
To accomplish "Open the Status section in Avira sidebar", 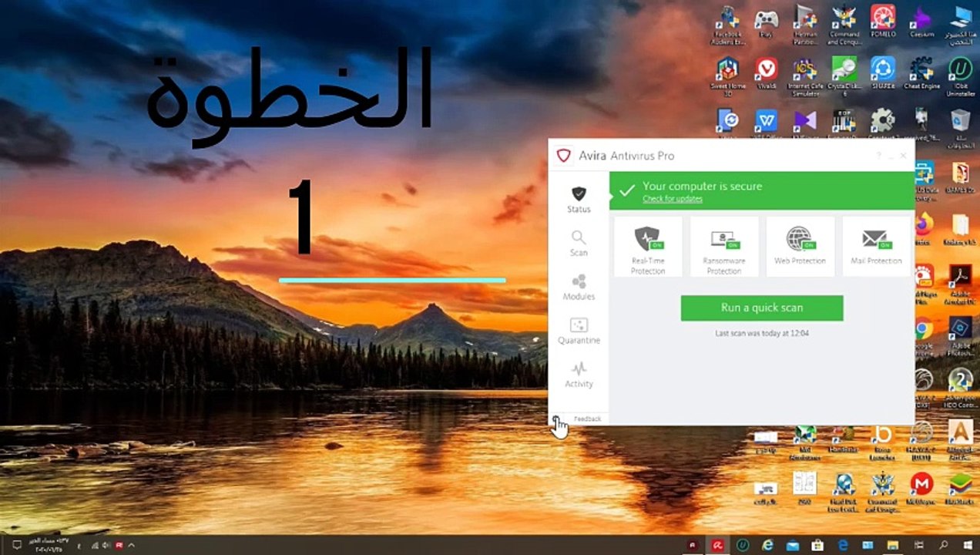I will [x=579, y=199].
